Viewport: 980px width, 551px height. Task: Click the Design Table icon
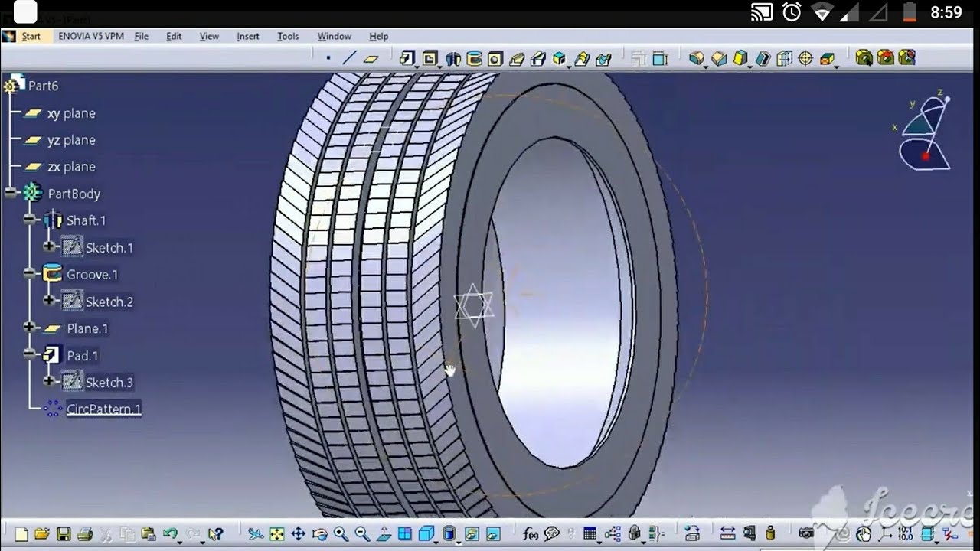click(x=590, y=533)
